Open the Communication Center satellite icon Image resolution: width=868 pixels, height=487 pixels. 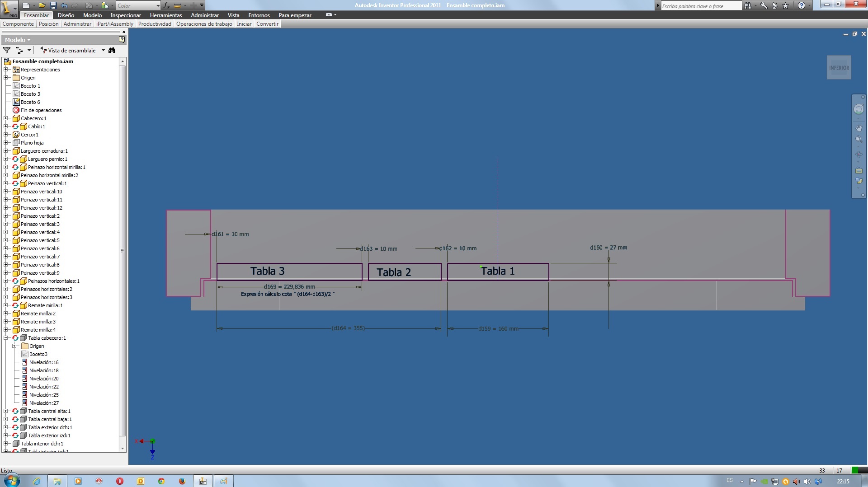774,5
